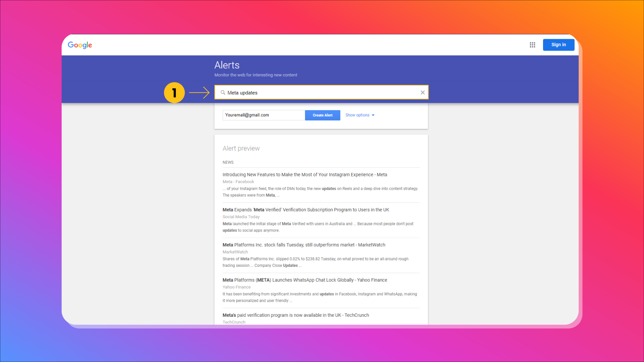Click the search magnifier icon in alert box

click(223, 93)
